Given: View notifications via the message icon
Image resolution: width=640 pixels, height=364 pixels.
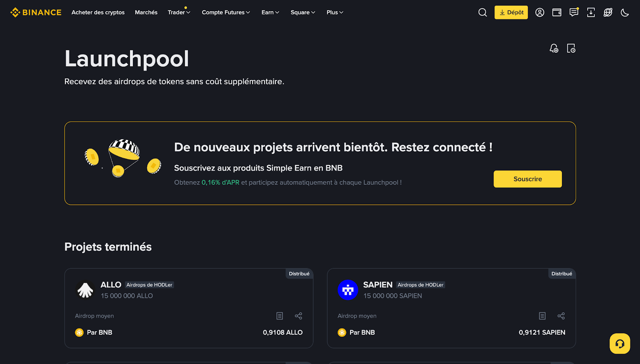Looking at the screenshot, I should pos(574,12).
